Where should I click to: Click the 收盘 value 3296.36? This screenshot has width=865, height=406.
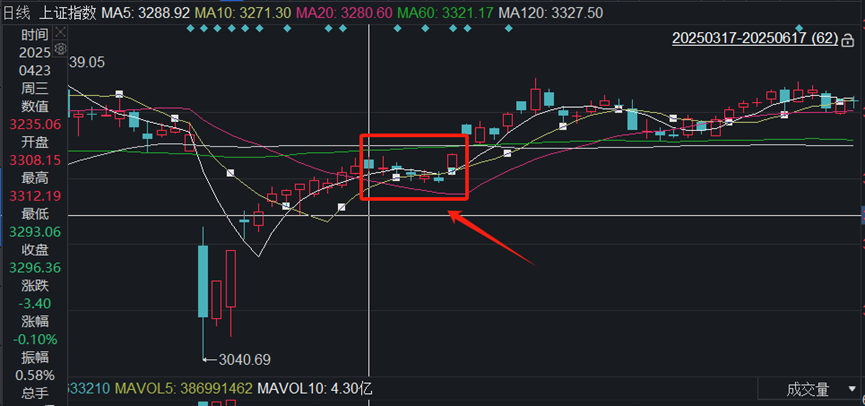35,268
